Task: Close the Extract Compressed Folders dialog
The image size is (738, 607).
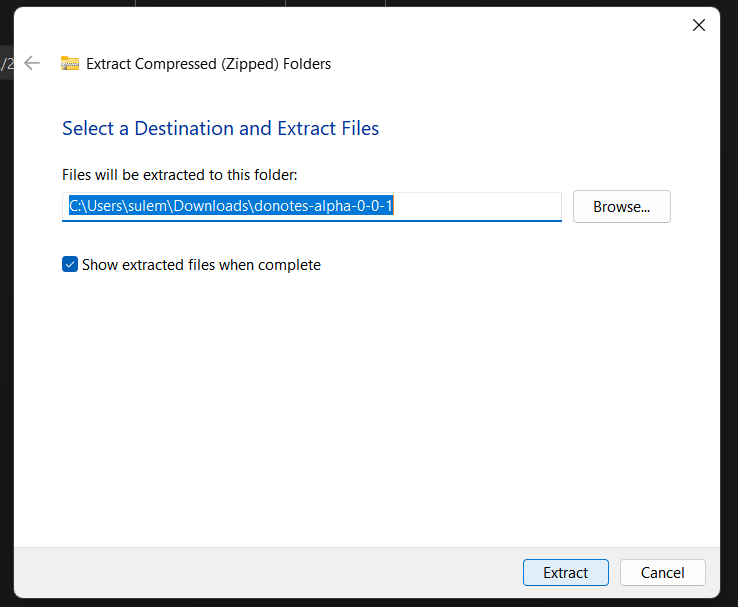Action: click(699, 25)
